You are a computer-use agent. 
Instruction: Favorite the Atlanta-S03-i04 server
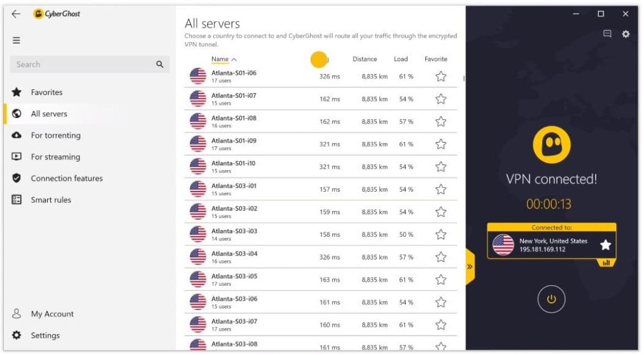click(441, 257)
